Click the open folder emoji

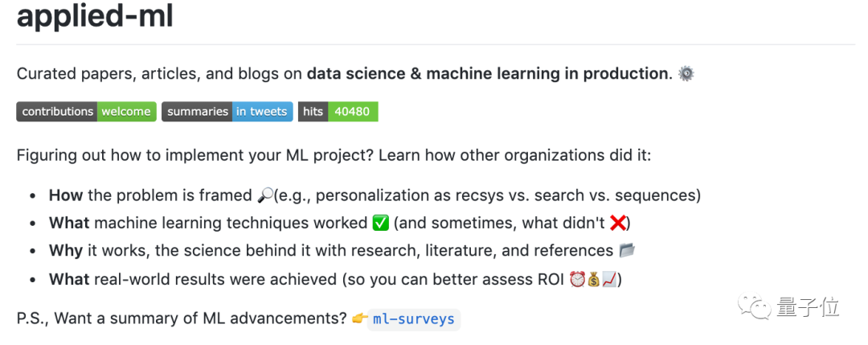627,251
